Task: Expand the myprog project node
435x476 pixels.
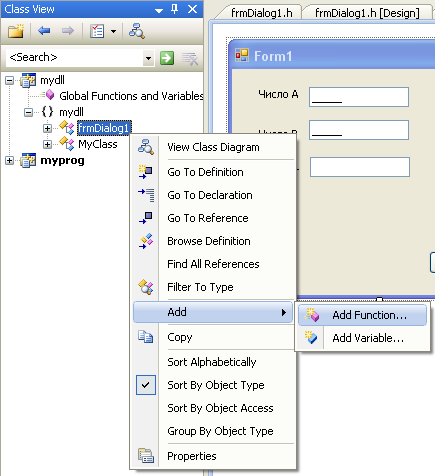Action: (x=10, y=160)
